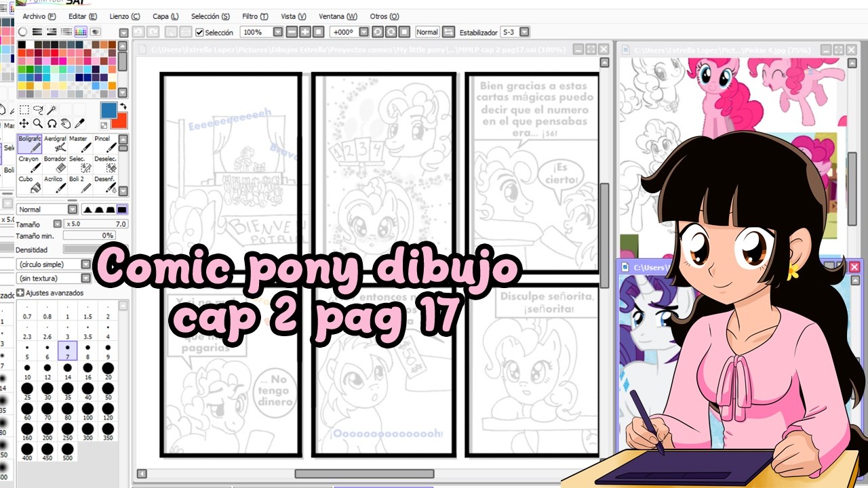The image size is (868, 488).
Task: Pick brush size 500 preset
Action: [x=67, y=453]
